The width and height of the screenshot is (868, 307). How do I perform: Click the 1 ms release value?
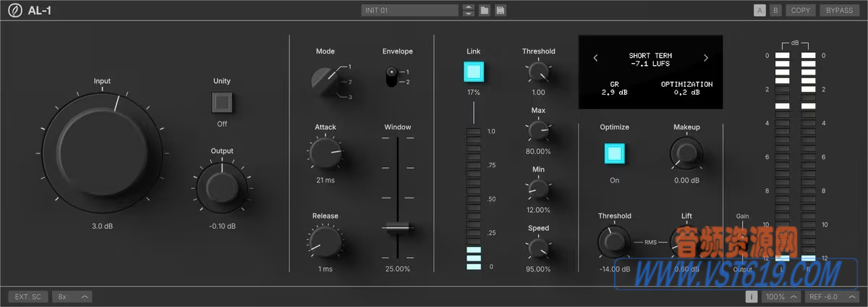(325, 269)
